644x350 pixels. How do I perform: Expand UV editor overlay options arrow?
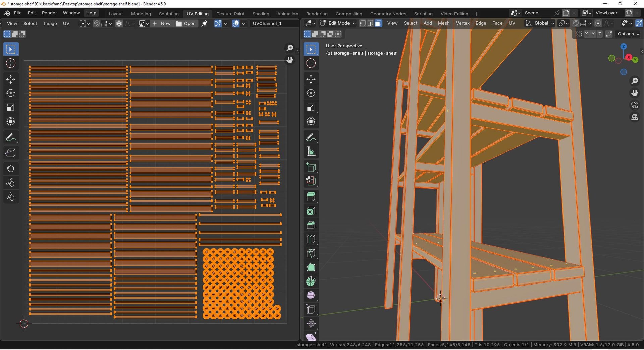pos(244,24)
